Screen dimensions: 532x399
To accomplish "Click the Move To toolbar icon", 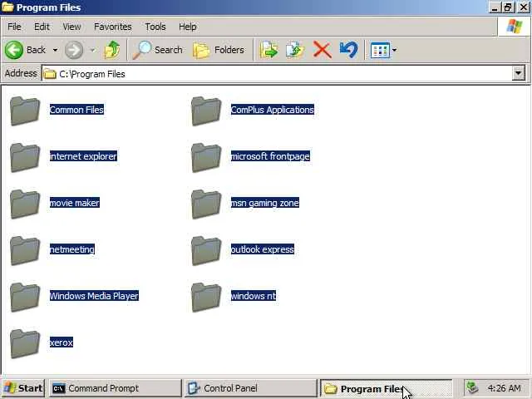I will [268, 50].
